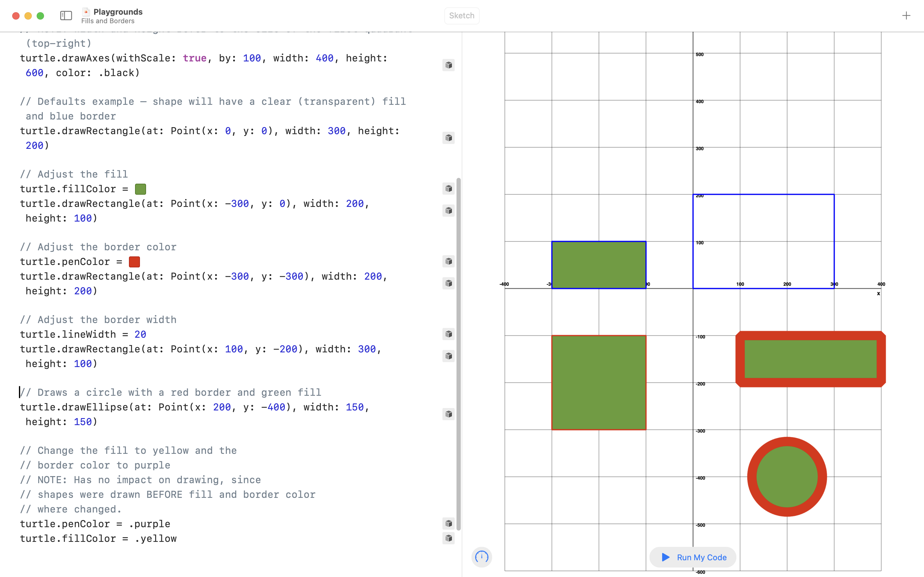Click the Playgrounds title in toolbar
The image size is (924, 577).
(118, 12)
